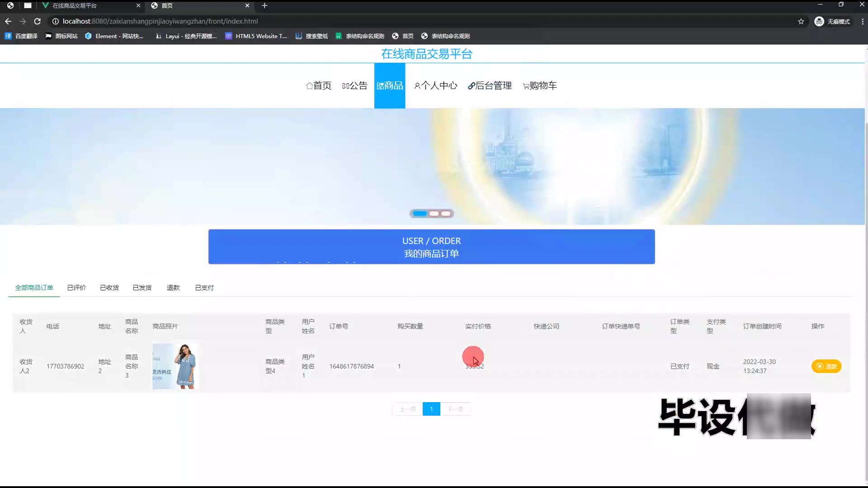
Task: Open new tab with plus icon
Action: click(x=264, y=5)
